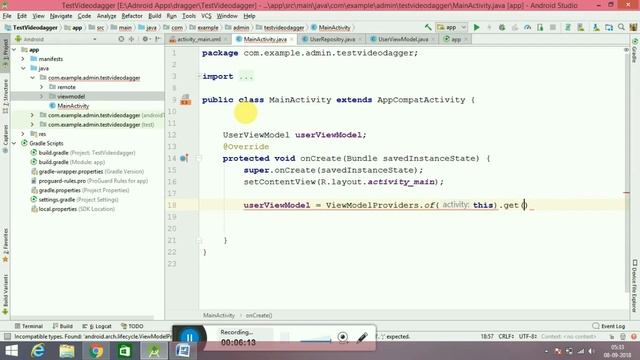Open the Refactor menu
Viewport: 640px width, 360px height.
click(132, 16)
